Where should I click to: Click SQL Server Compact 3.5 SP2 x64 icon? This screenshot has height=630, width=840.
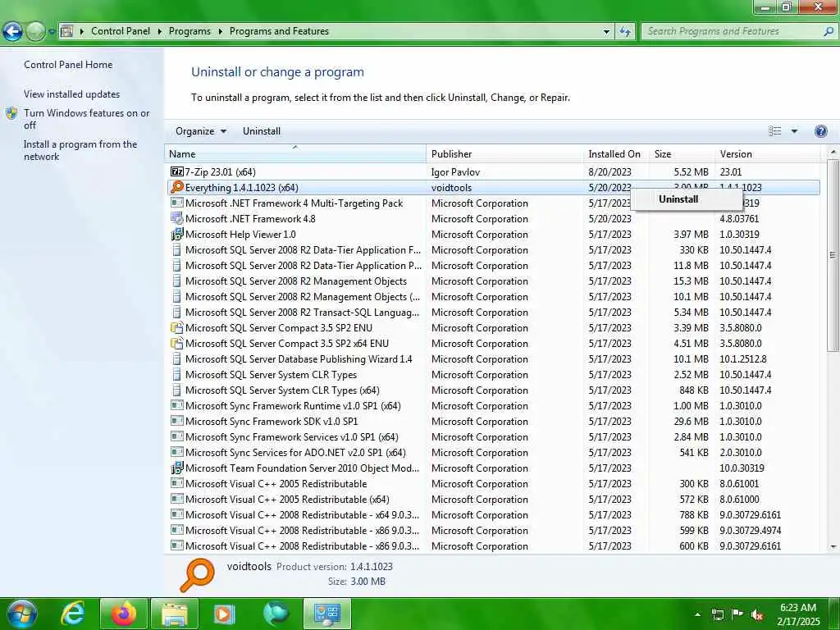coord(177,343)
